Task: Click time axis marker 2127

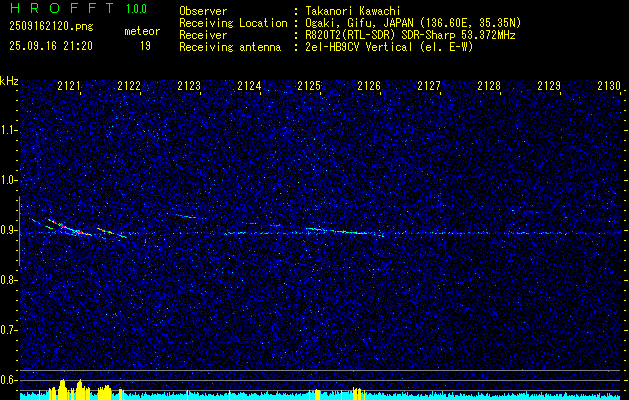Action: [x=429, y=86]
